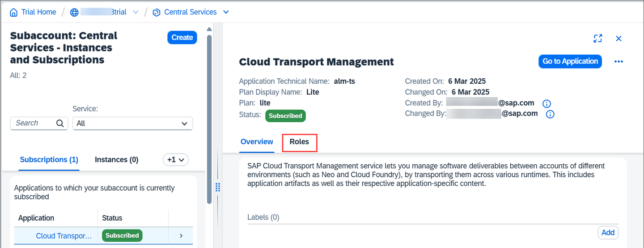Screen dimensions: 644x248
Task: Toggle full screen mode for the detail panel
Action: [x=597, y=38]
